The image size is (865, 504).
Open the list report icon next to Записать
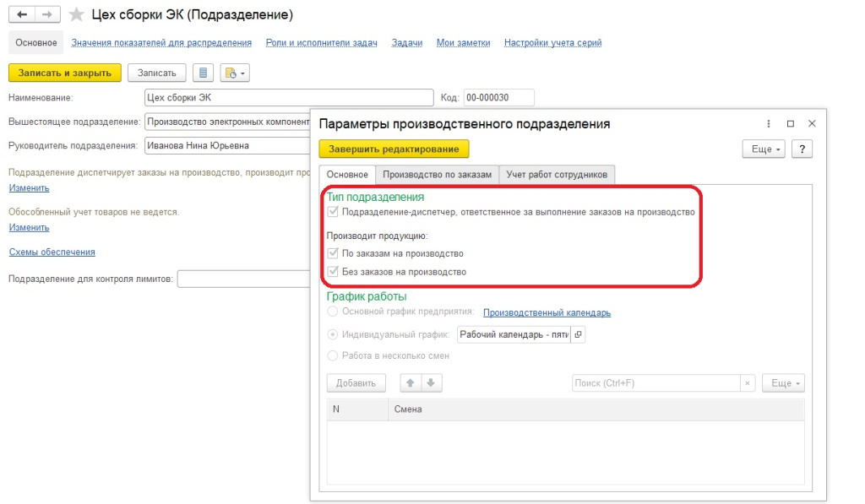coord(203,73)
